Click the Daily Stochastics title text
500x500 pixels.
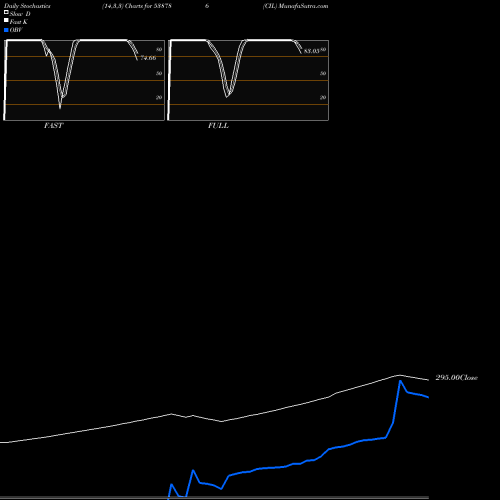(27, 6)
